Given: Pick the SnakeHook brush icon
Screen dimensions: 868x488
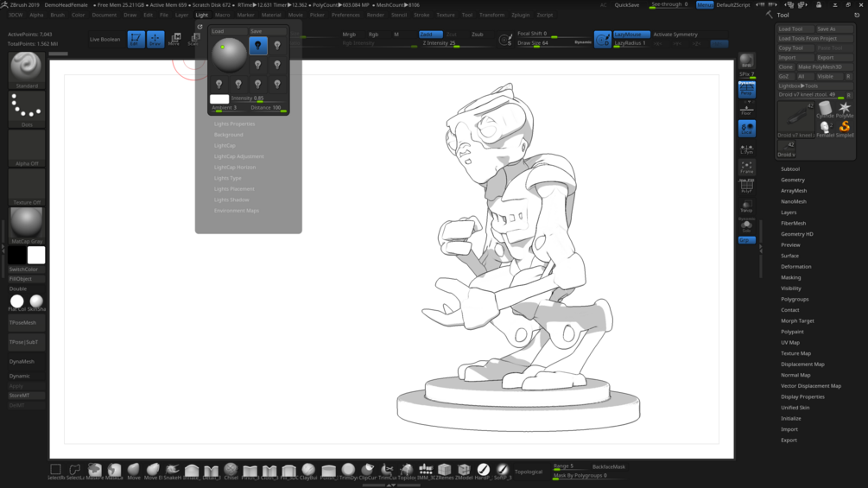Looking at the screenshot, I should click(x=172, y=471).
